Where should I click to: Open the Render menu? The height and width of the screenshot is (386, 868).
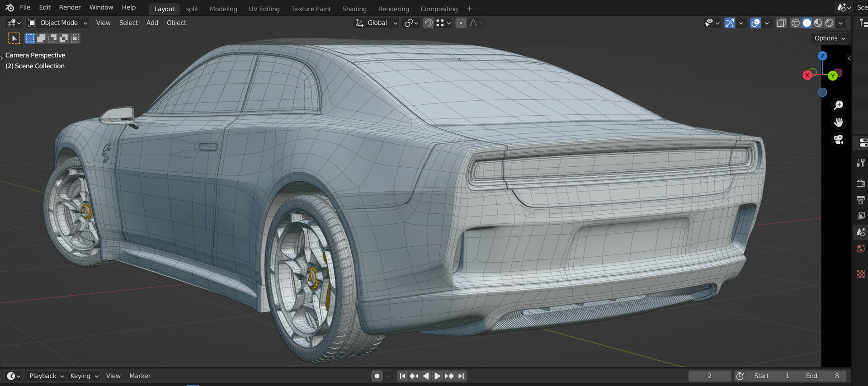click(70, 7)
